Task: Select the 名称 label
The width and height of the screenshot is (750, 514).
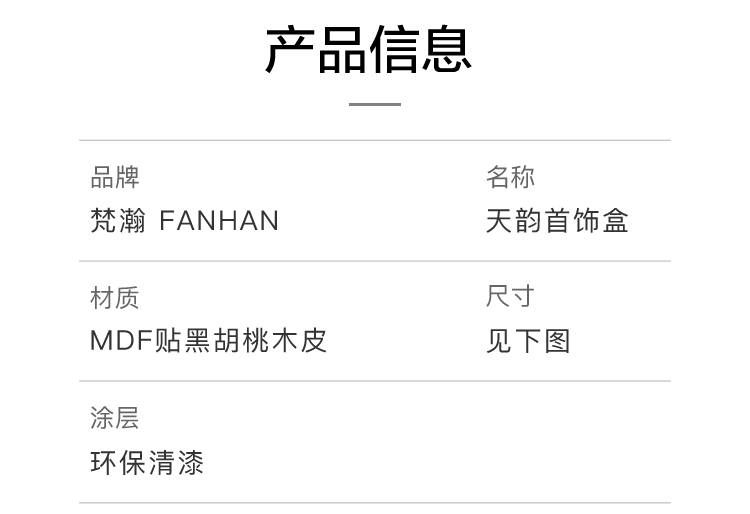Action: click(x=510, y=177)
